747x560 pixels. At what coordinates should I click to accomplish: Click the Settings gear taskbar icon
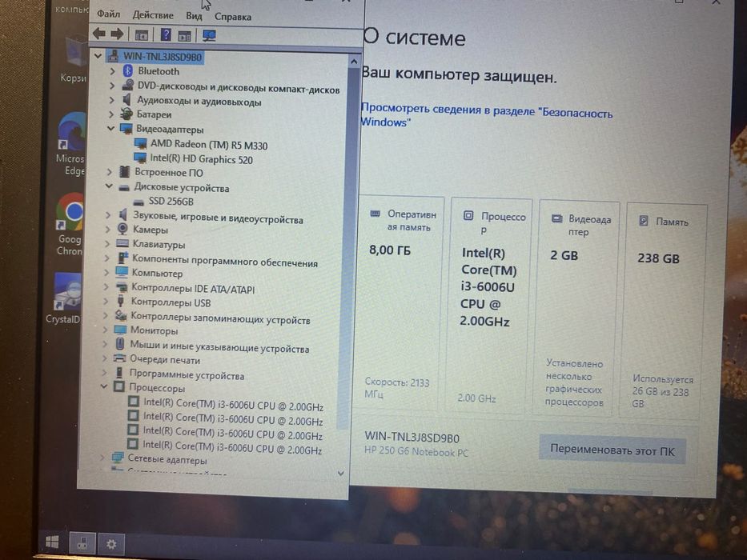click(111, 543)
